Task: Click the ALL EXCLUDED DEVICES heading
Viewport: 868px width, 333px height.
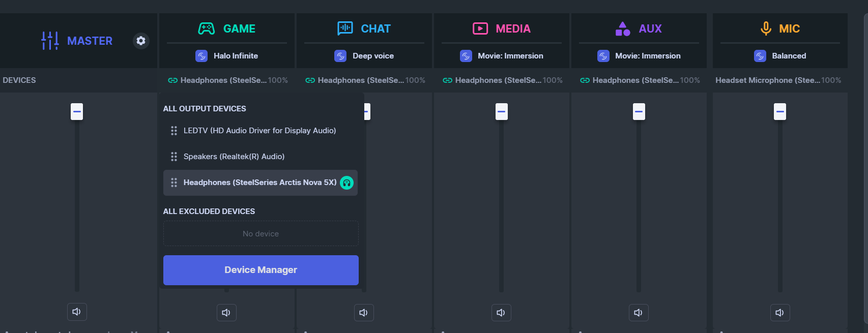Action: click(209, 211)
